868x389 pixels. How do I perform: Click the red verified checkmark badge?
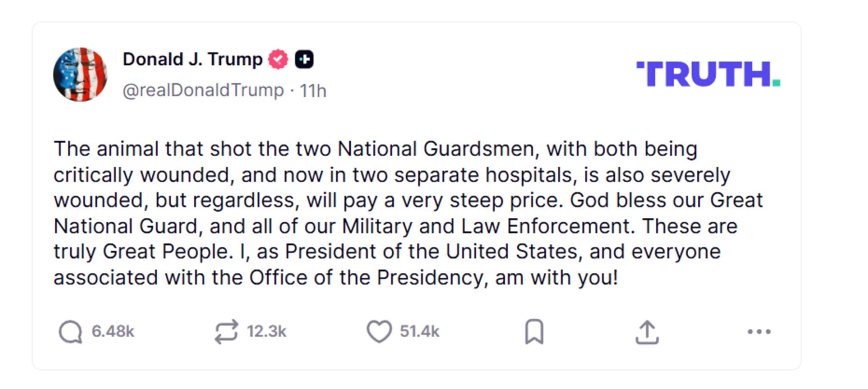278,59
